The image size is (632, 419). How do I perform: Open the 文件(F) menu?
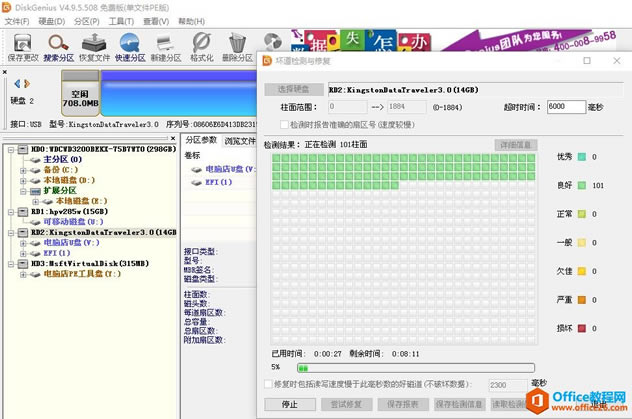click(x=17, y=21)
